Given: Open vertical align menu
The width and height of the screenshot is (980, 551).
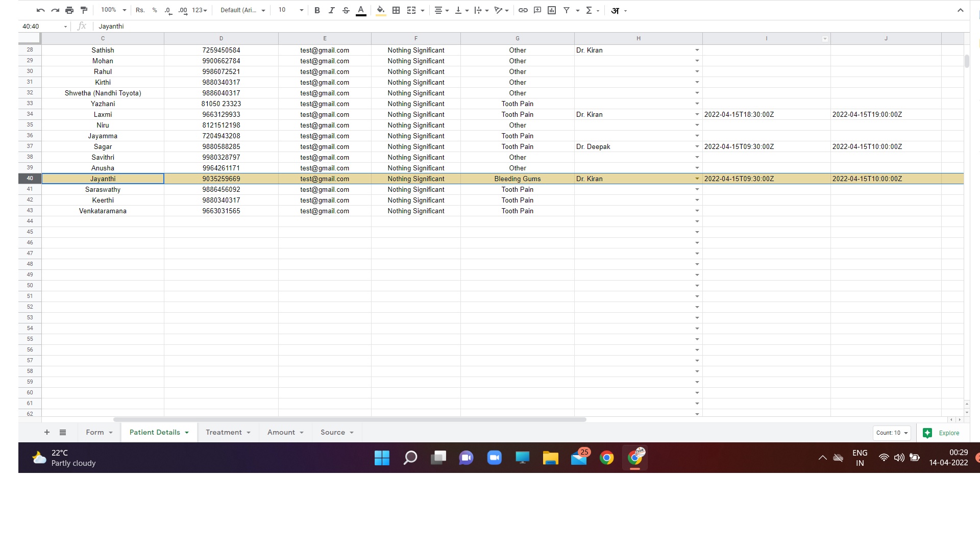Looking at the screenshot, I should coord(461,10).
